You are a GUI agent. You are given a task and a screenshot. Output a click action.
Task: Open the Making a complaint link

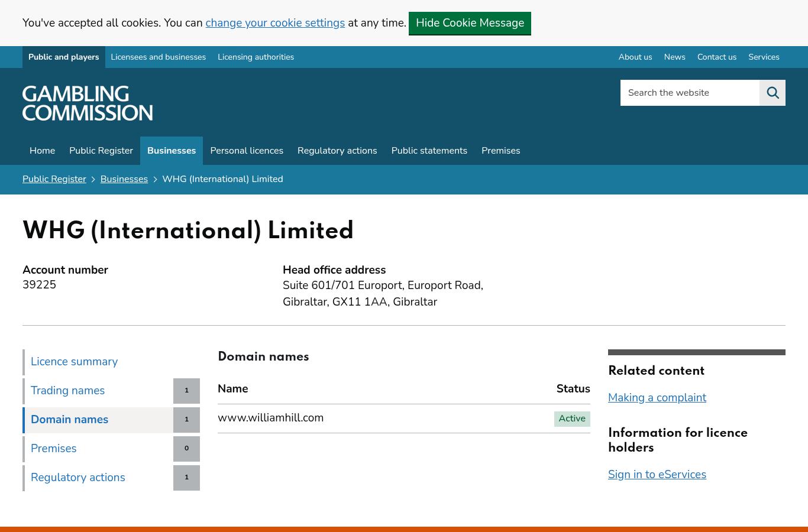(657, 398)
